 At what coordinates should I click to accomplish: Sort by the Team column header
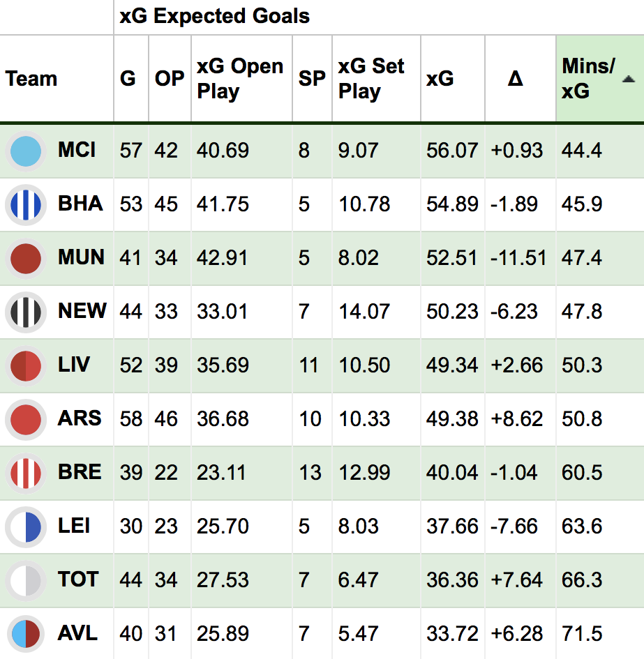click(31, 79)
